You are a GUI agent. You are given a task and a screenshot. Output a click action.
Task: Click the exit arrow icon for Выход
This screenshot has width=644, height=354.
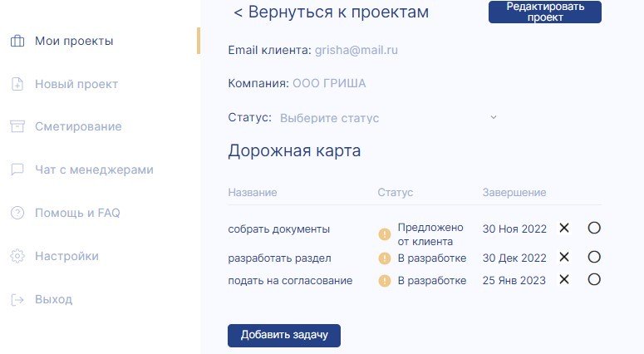click(x=17, y=299)
